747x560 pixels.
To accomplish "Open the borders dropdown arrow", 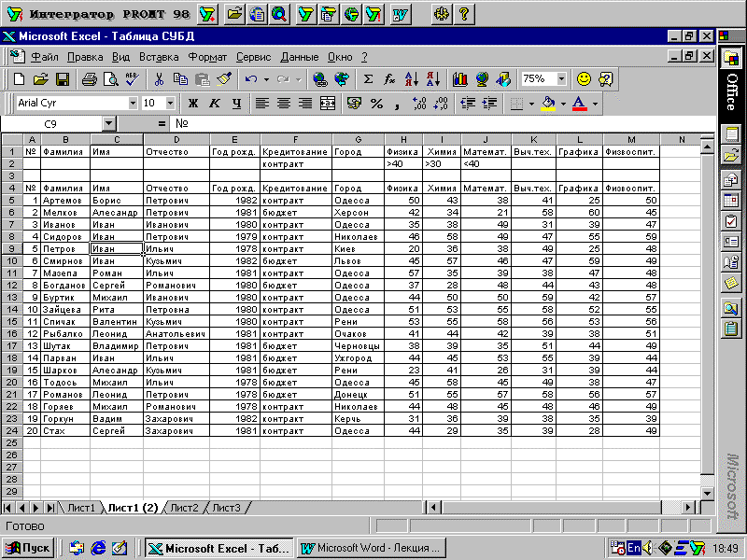I will 531,104.
